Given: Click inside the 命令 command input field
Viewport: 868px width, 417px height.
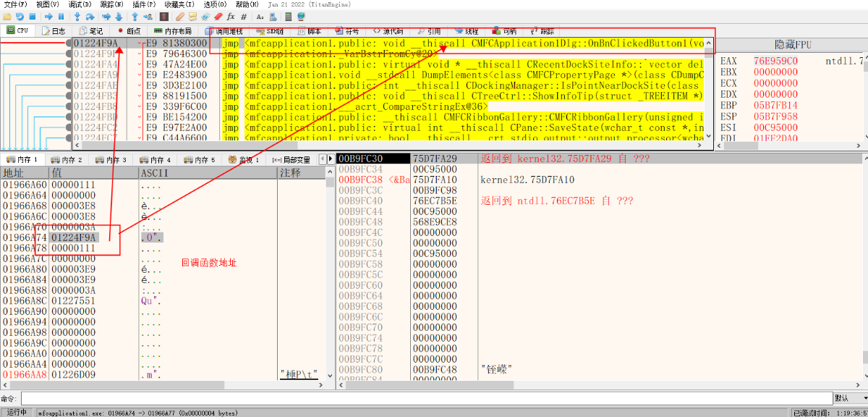Looking at the screenshot, I should click(426, 399).
